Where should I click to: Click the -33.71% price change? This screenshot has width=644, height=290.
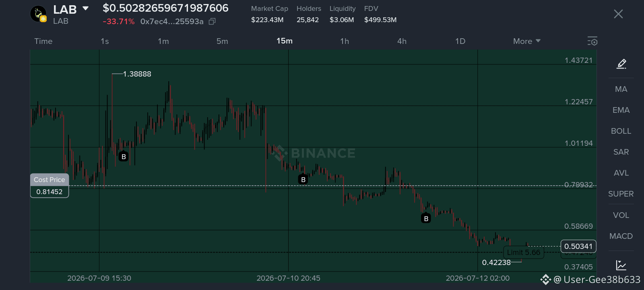click(118, 21)
